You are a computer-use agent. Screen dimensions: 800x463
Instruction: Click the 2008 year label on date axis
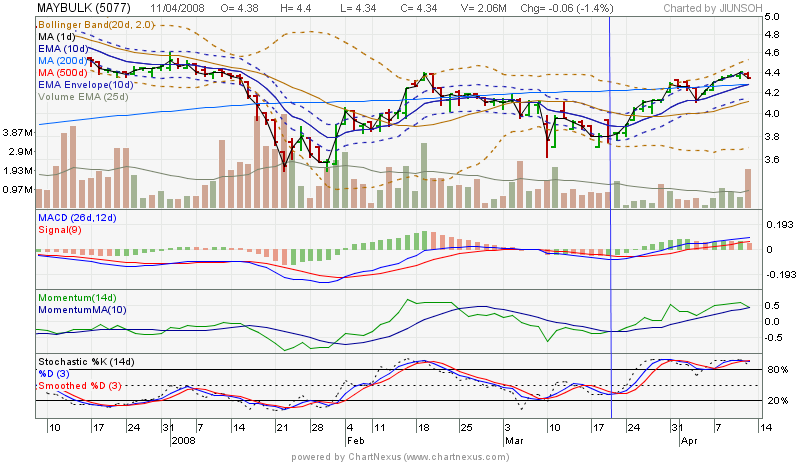[184, 441]
